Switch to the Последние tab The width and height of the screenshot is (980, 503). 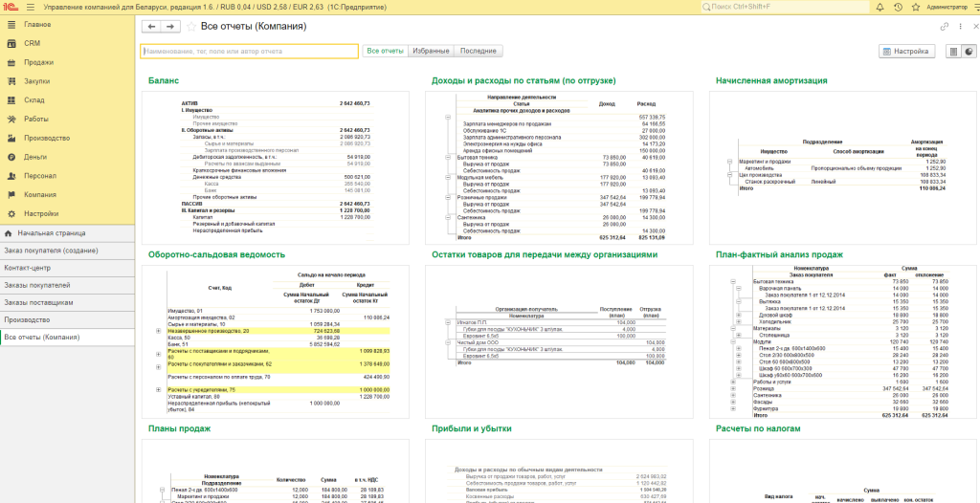[x=479, y=51]
